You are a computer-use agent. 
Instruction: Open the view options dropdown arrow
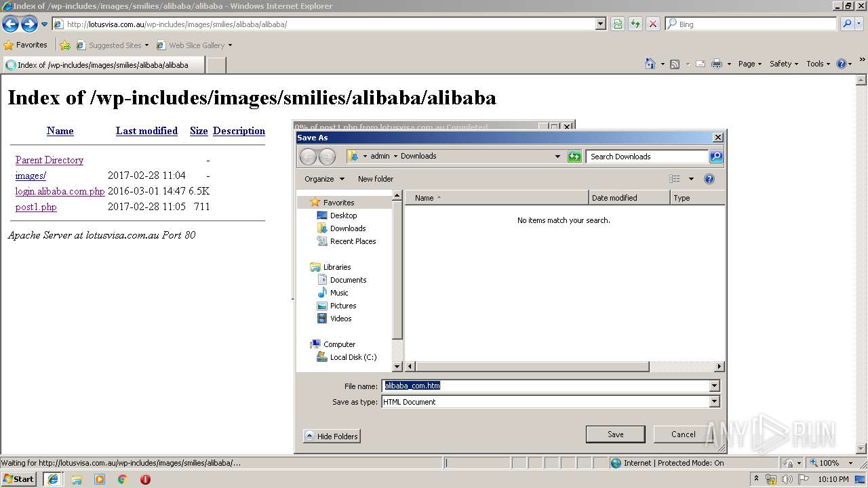tap(691, 179)
